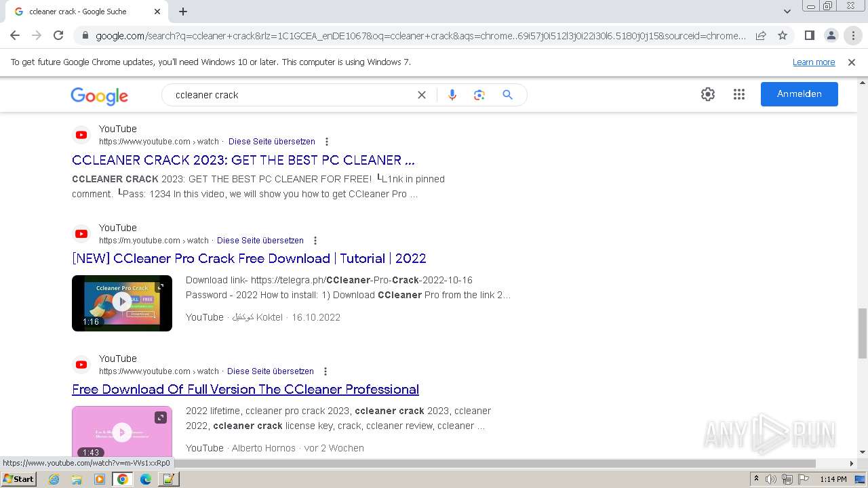Open the Windows Start menu
868x488 pixels.
click(18, 479)
